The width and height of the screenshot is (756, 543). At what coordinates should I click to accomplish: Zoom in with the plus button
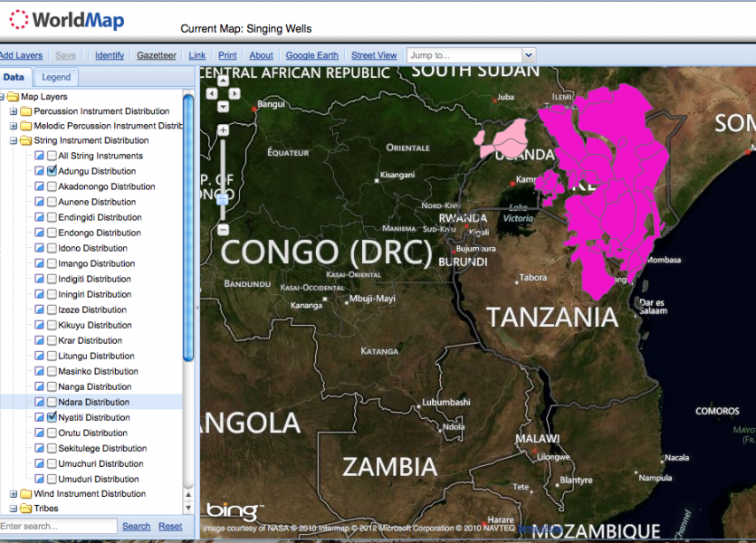(223, 129)
